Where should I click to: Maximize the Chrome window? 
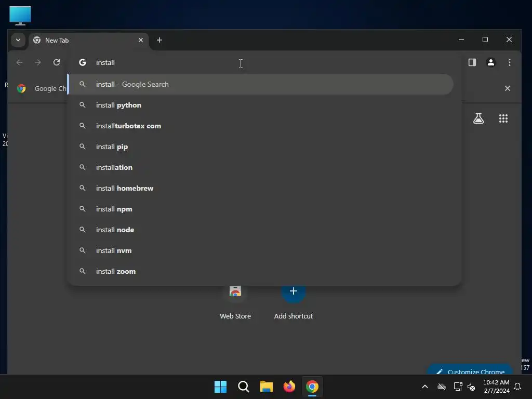coord(485,39)
